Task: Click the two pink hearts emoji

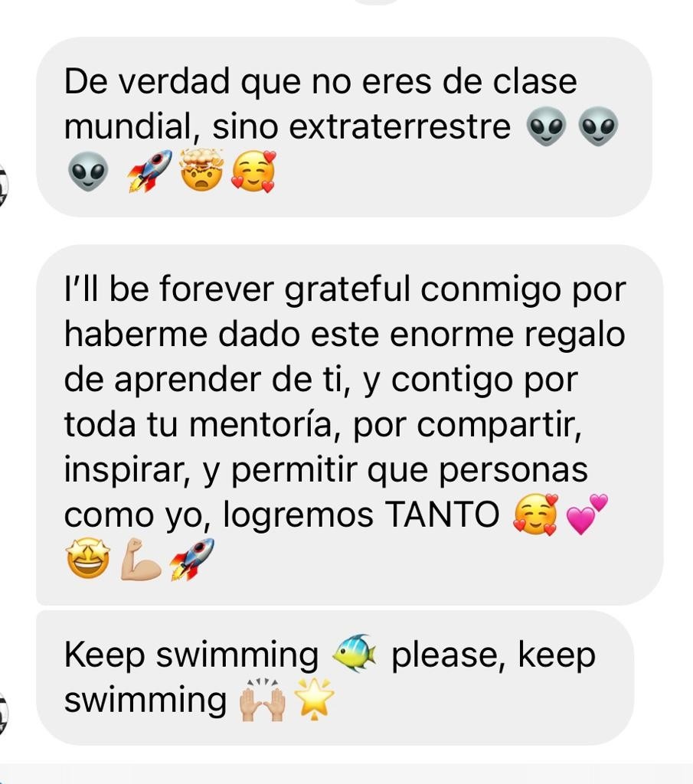Action: (586, 514)
